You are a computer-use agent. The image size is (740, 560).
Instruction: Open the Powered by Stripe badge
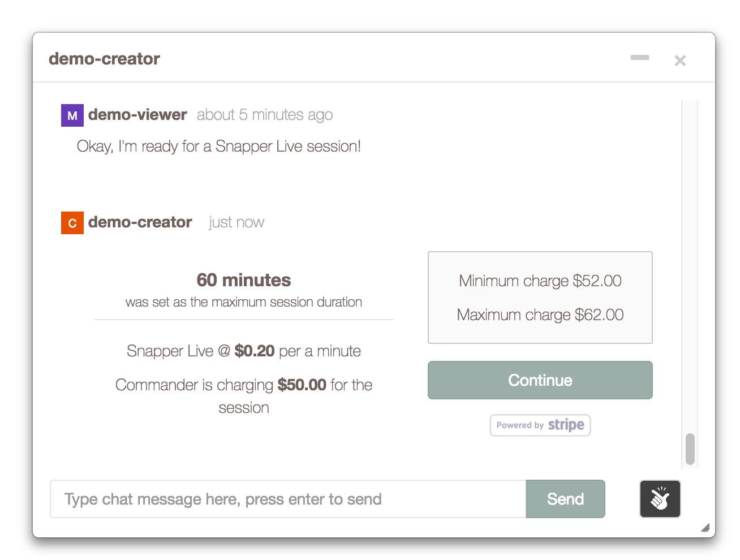540,425
